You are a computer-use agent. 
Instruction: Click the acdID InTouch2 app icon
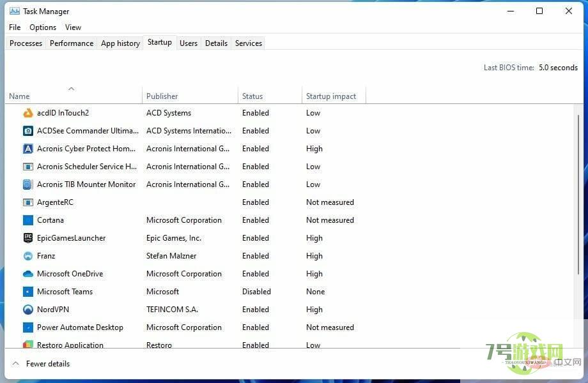[x=27, y=113]
